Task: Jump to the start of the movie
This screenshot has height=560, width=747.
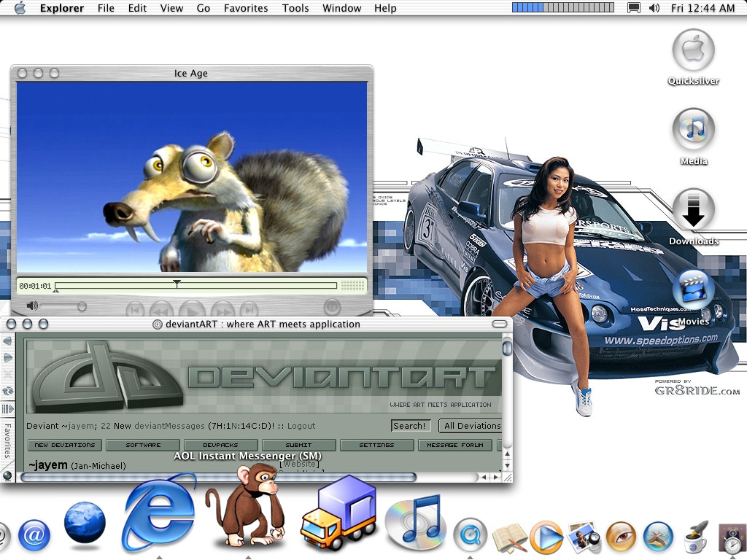Action: (x=135, y=310)
